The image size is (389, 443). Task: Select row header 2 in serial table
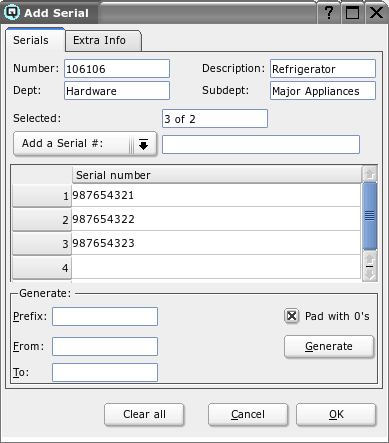point(42,219)
